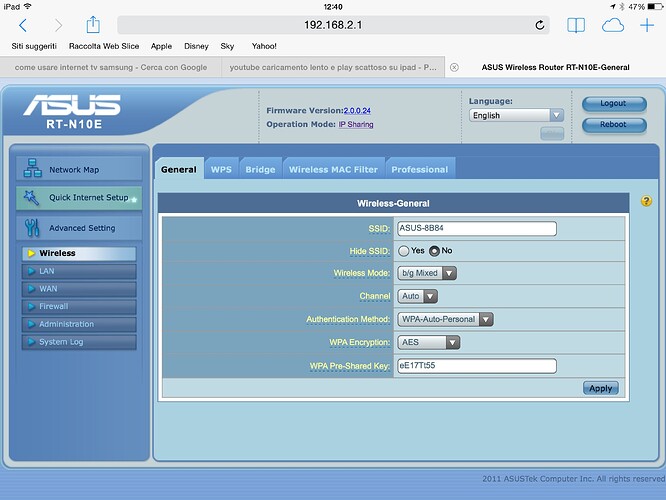
Task: Switch to the Wireless MAC Filter tab
Action: [x=333, y=169]
